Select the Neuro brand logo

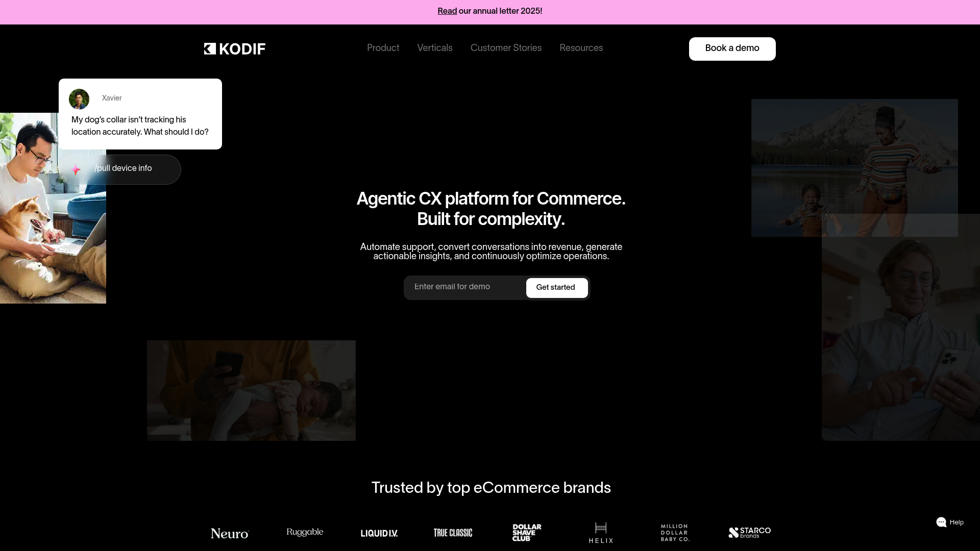tap(229, 533)
